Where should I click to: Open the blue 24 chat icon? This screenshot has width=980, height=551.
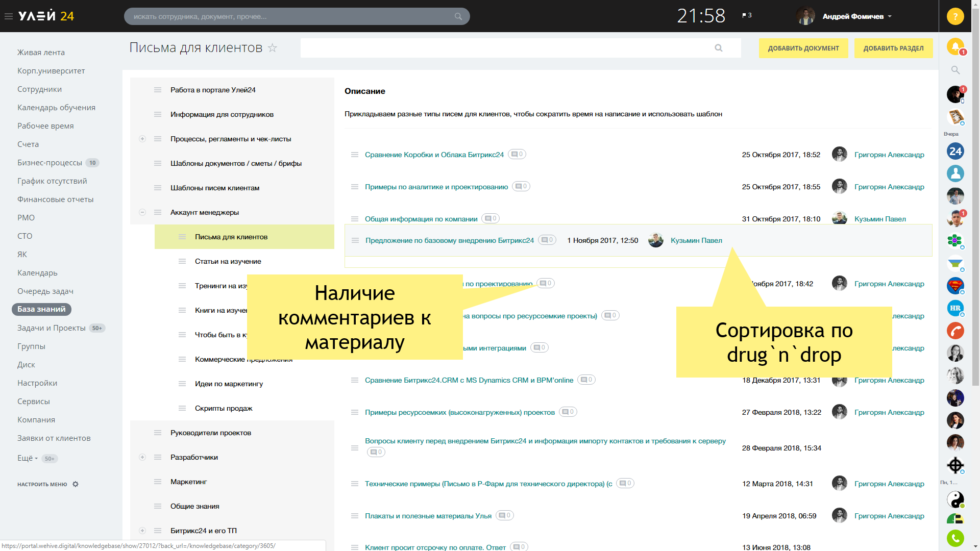(955, 151)
